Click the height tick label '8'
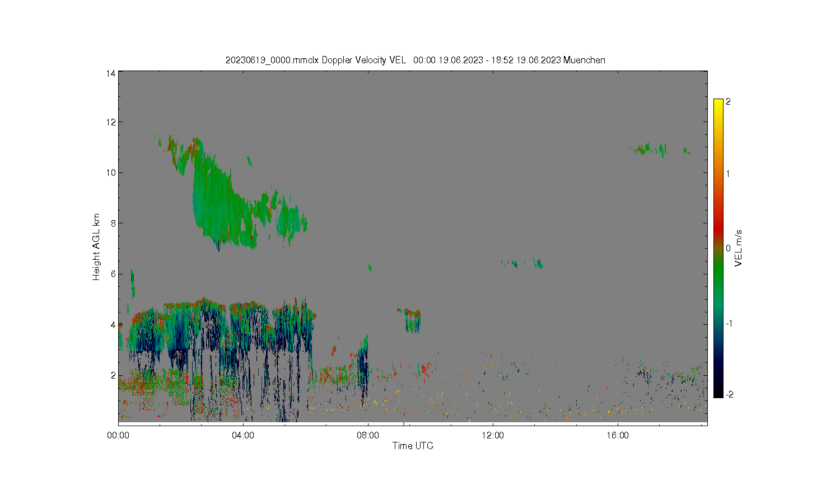The height and width of the screenshot is (504, 840). (113, 223)
